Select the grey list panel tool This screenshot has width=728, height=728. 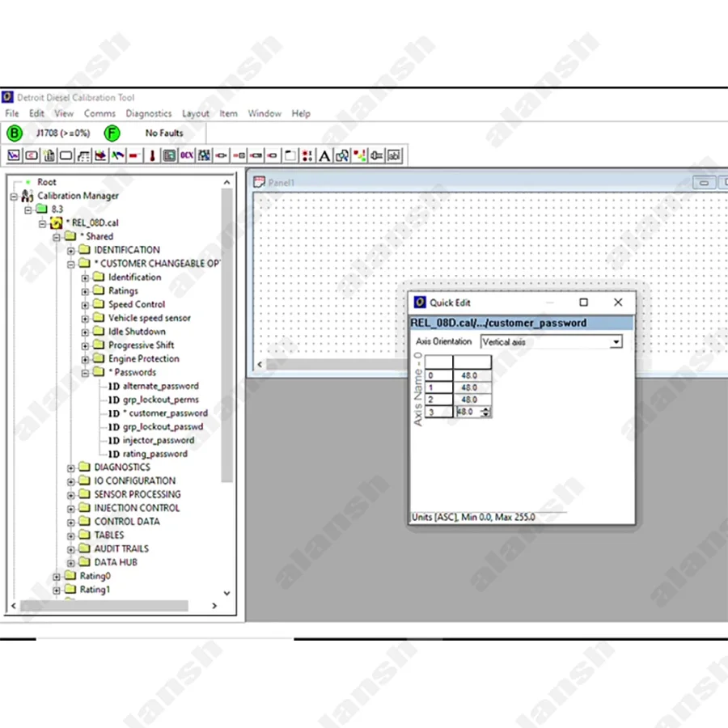click(x=170, y=155)
